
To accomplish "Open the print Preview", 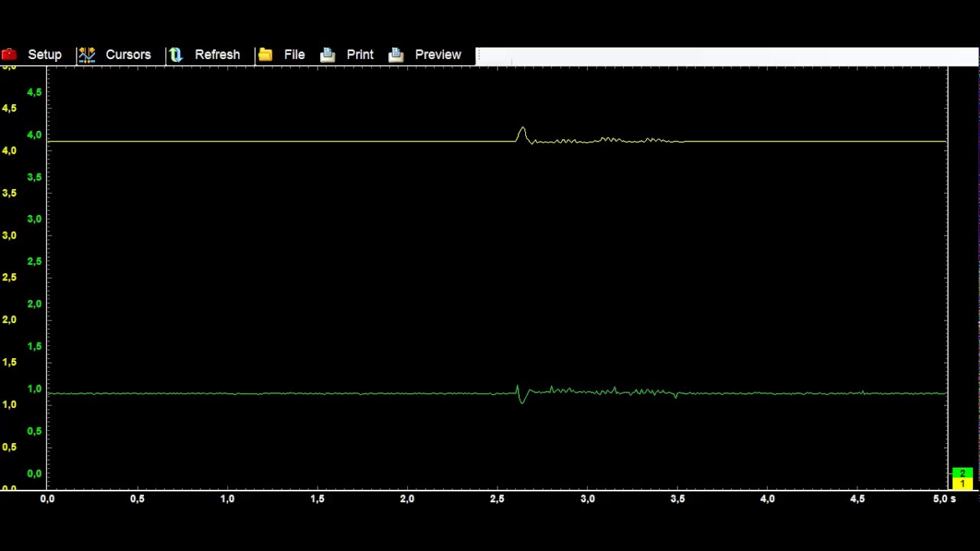I will click(x=438, y=54).
